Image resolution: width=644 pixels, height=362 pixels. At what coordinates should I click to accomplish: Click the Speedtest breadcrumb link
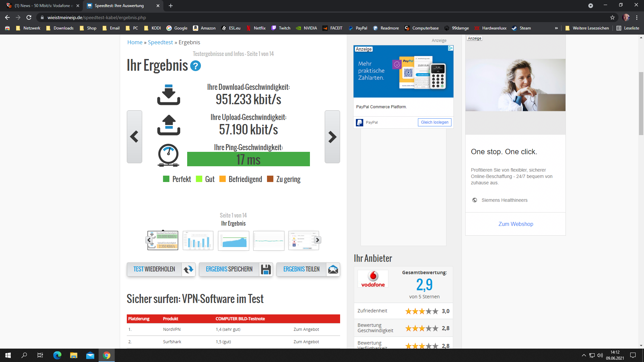(160, 42)
